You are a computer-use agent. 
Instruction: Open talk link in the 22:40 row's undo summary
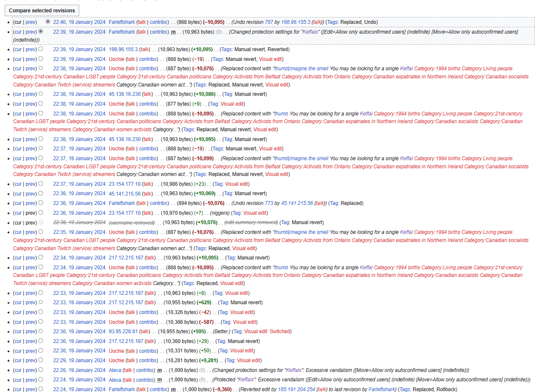point(317,22)
